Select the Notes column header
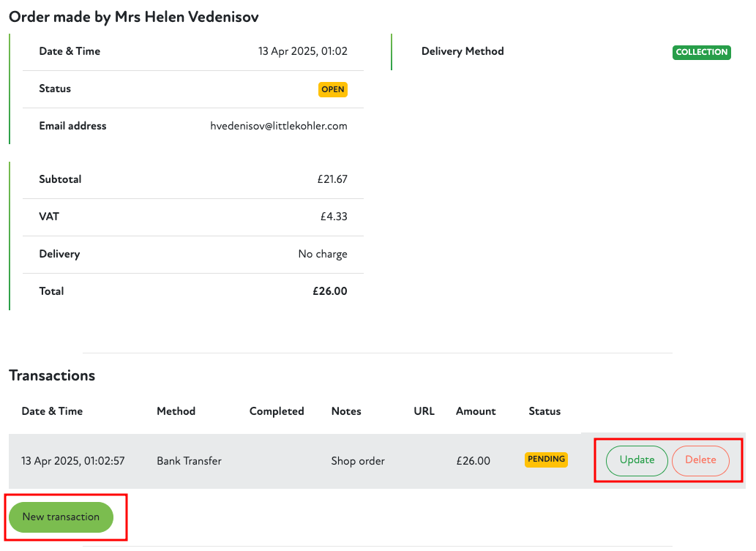The width and height of the screenshot is (756, 551). pos(346,411)
